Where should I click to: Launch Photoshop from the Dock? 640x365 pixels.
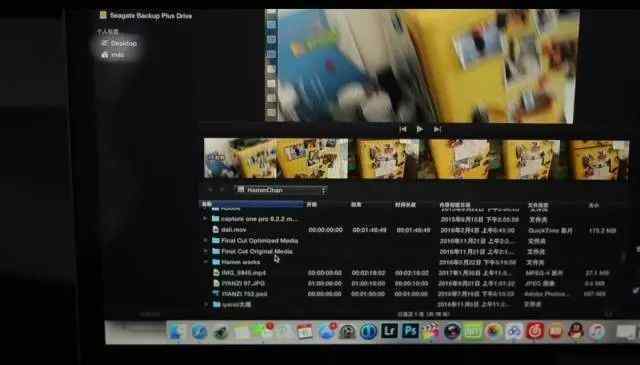coord(410,331)
